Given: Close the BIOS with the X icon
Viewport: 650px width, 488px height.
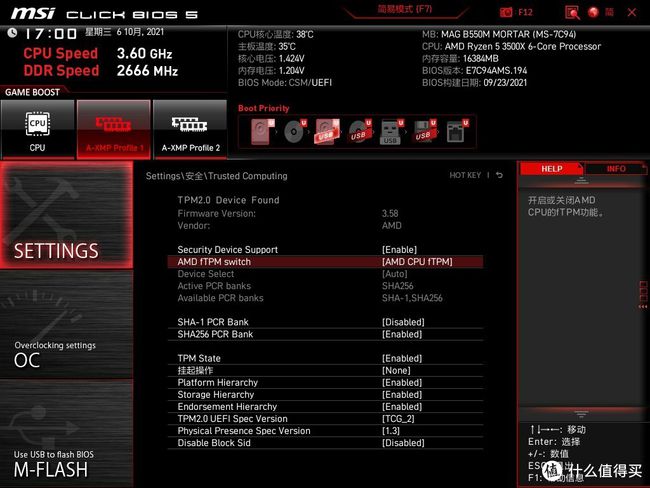Looking at the screenshot, I should pos(631,12).
